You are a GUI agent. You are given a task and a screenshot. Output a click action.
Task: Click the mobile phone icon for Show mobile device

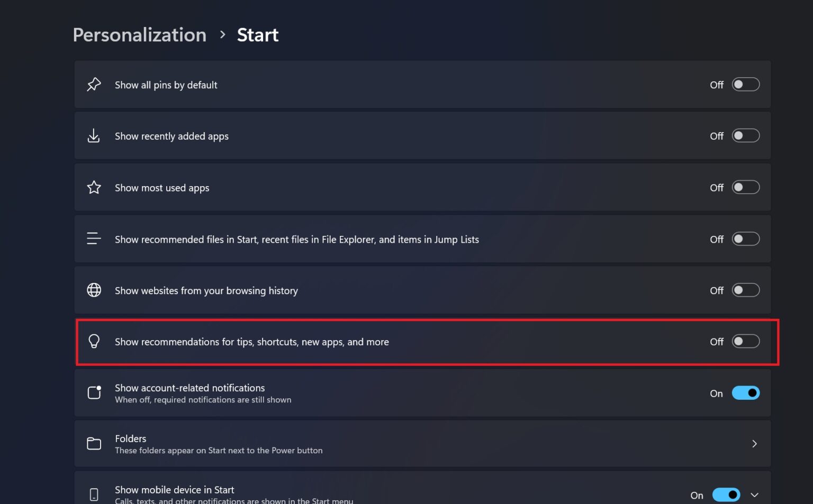[x=94, y=494]
